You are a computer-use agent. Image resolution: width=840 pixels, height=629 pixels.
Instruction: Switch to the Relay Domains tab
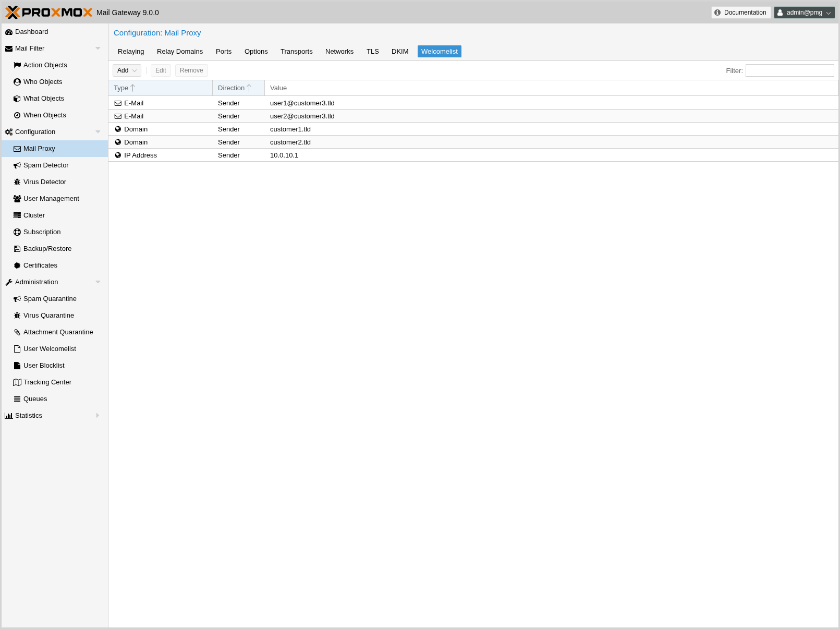click(180, 52)
